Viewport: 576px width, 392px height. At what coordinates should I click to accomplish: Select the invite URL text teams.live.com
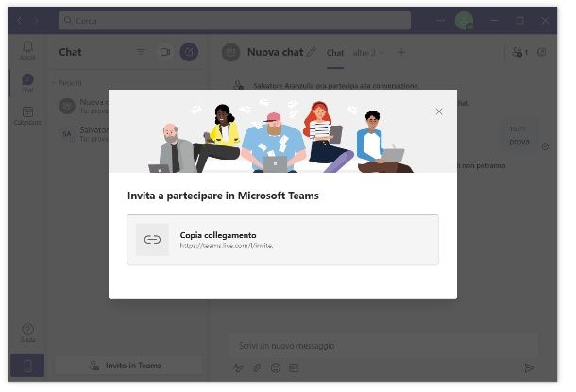coord(227,246)
